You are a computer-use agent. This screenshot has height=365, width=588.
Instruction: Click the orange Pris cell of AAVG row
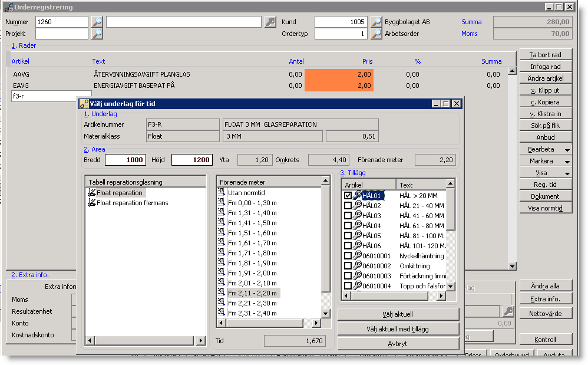pos(339,74)
